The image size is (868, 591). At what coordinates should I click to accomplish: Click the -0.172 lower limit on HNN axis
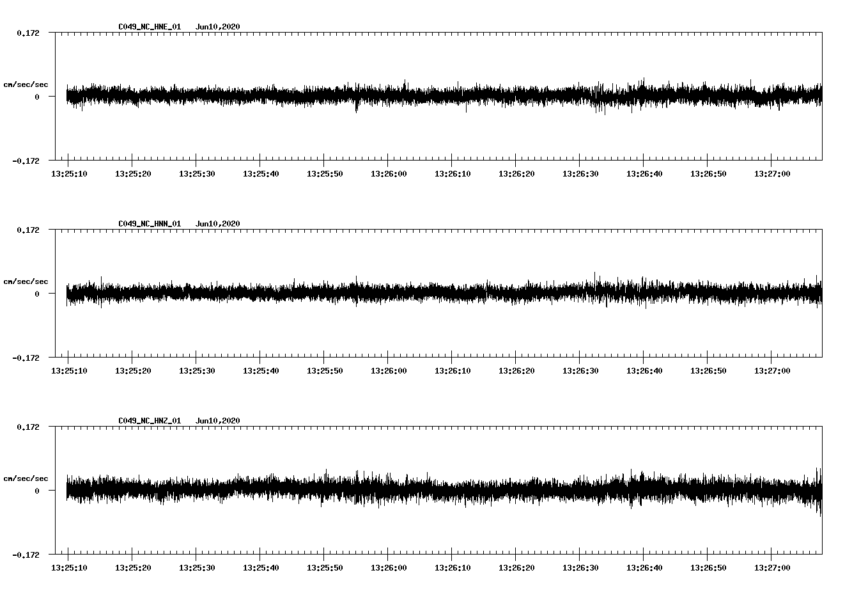pyautogui.click(x=26, y=358)
